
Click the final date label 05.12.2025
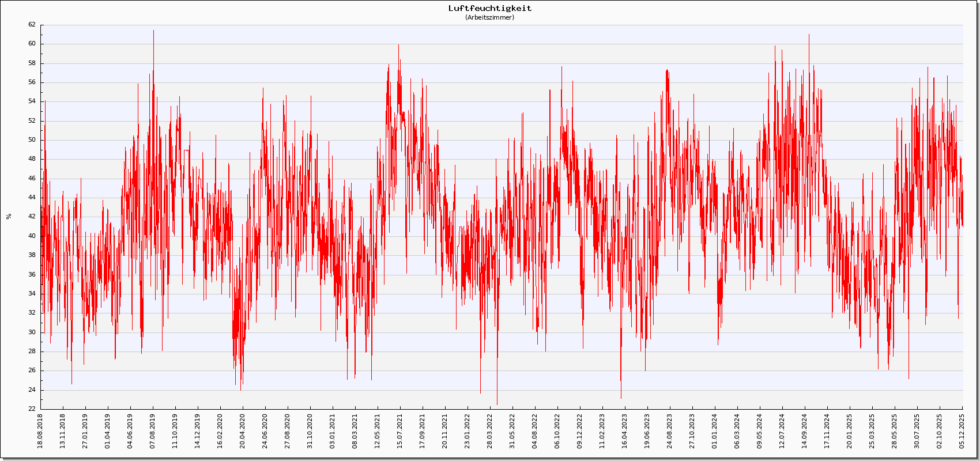(x=962, y=431)
